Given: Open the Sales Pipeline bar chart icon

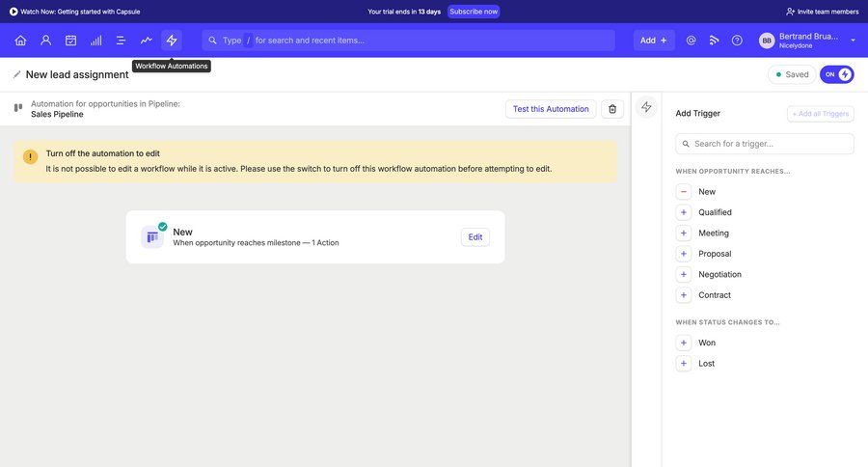Looking at the screenshot, I should click(x=95, y=41).
